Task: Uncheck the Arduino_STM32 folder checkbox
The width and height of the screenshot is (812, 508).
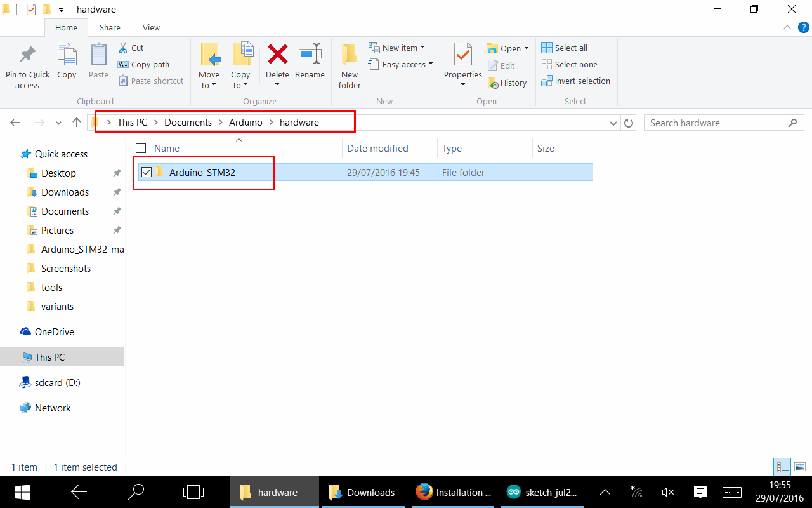Action: pos(147,172)
